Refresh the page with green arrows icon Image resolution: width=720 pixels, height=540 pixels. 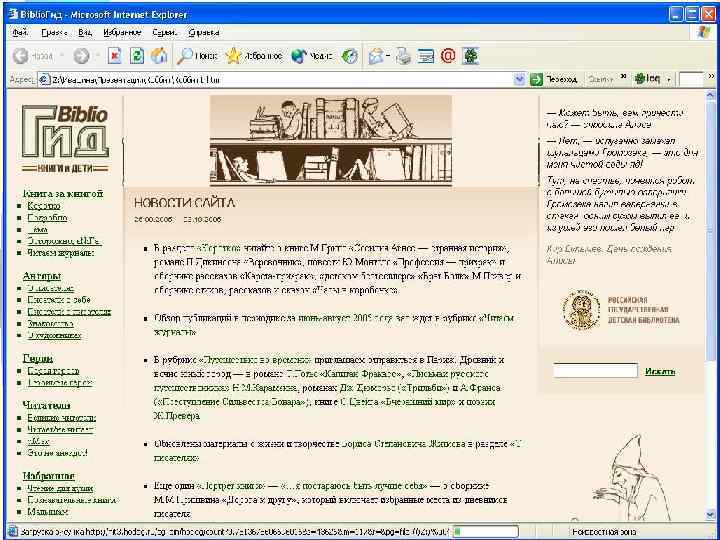pyautogui.click(x=137, y=56)
